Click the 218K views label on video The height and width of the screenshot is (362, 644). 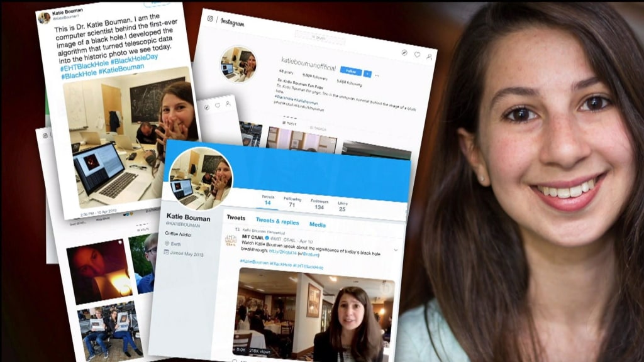coord(260,351)
